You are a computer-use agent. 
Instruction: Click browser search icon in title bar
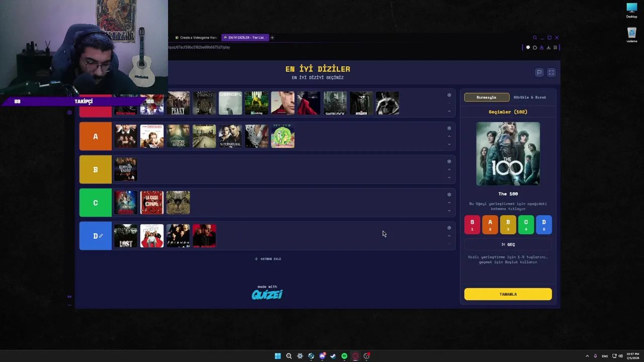pos(535,38)
